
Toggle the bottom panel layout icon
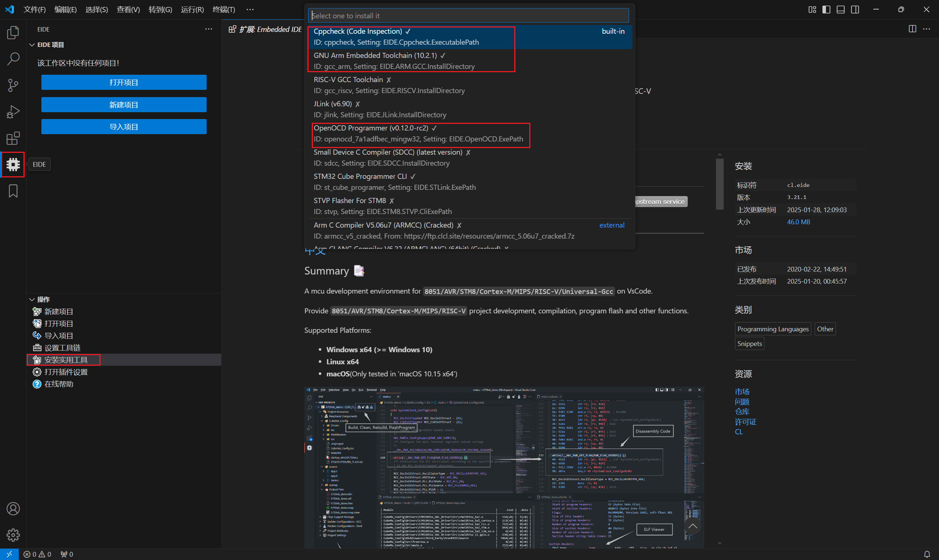coord(840,10)
